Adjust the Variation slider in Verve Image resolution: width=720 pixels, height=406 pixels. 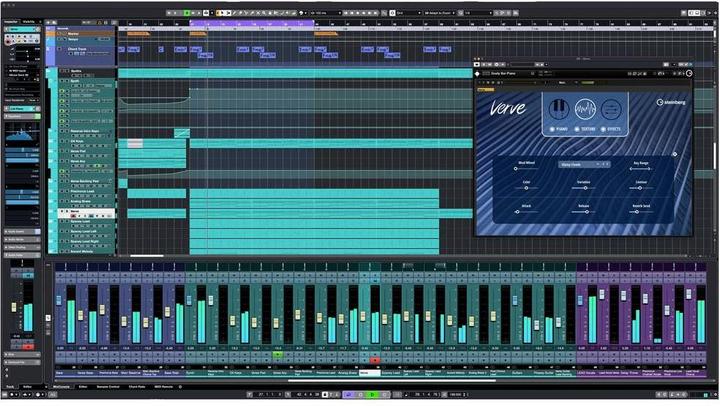point(583,188)
